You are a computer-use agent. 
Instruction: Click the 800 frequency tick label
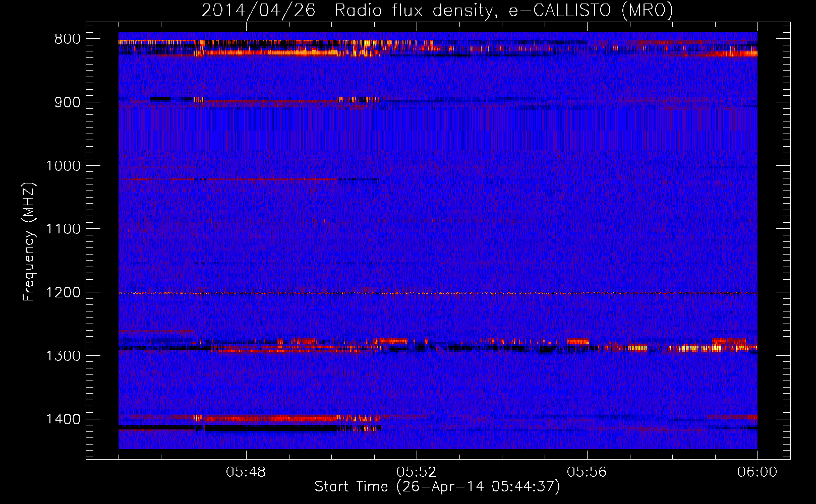click(68, 39)
